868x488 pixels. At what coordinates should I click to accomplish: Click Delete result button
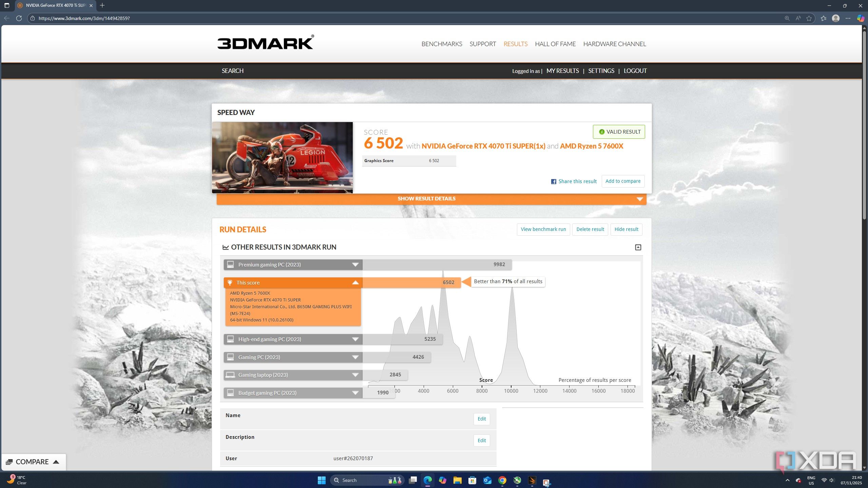pyautogui.click(x=590, y=229)
